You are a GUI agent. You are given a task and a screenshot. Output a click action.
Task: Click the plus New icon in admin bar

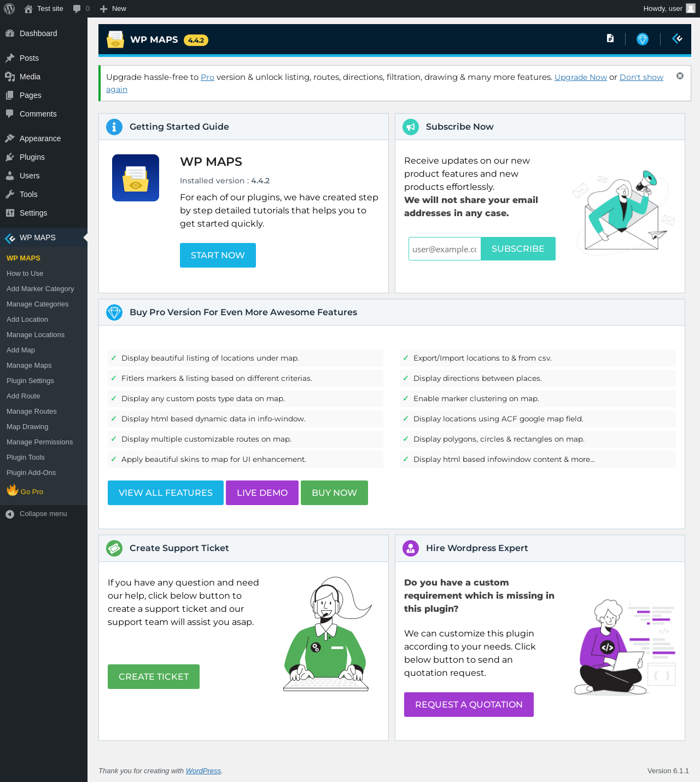[103, 9]
